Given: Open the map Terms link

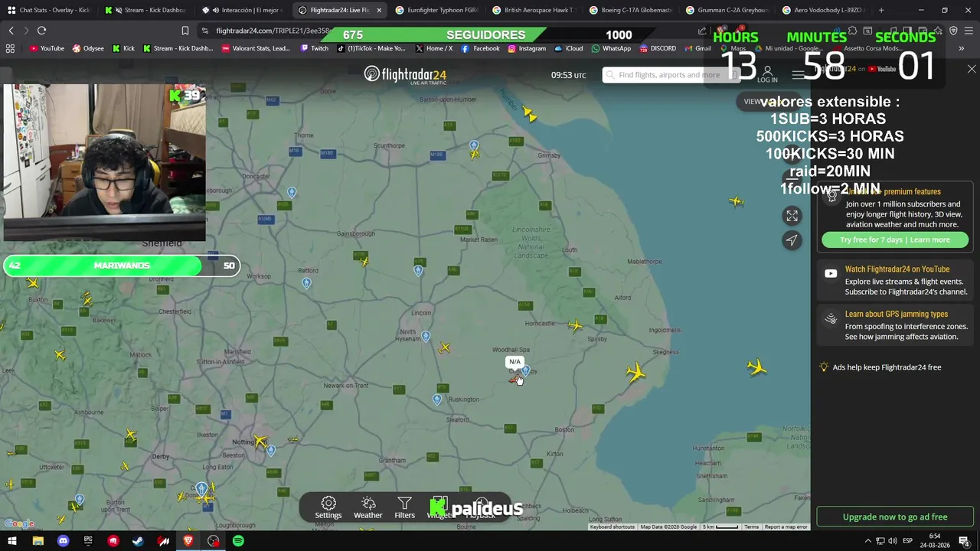Looking at the screenshot, I should pyautogui.click(x=751, y=527).
